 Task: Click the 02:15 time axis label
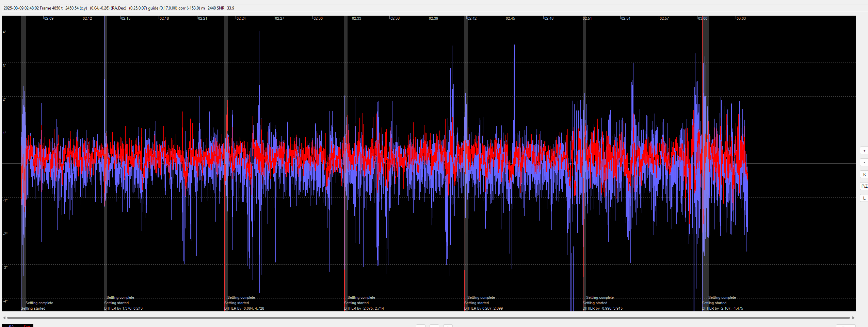(126, 18)
